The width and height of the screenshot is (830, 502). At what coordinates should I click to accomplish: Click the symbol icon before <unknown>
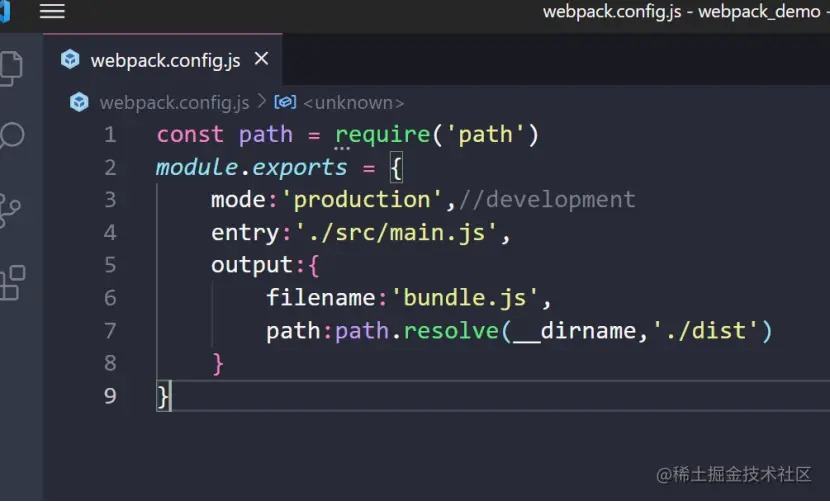pyautogui.click(x=285, y=102)
